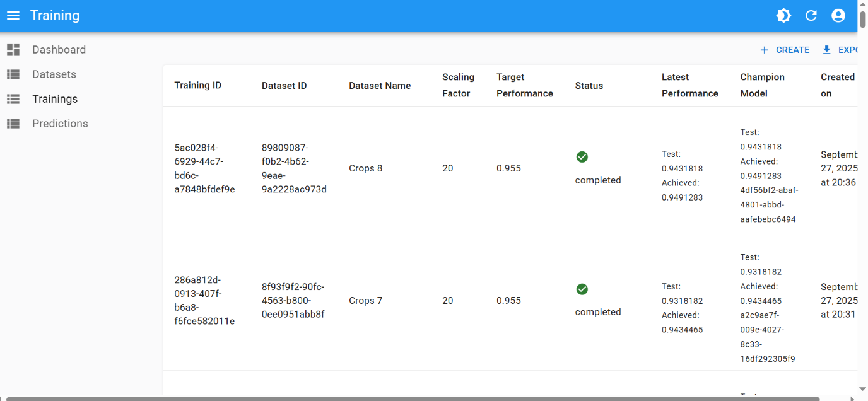Click the Datasets list icon
Image resolution: width=868 pixels, height=401 pixels.
[13, 74]
